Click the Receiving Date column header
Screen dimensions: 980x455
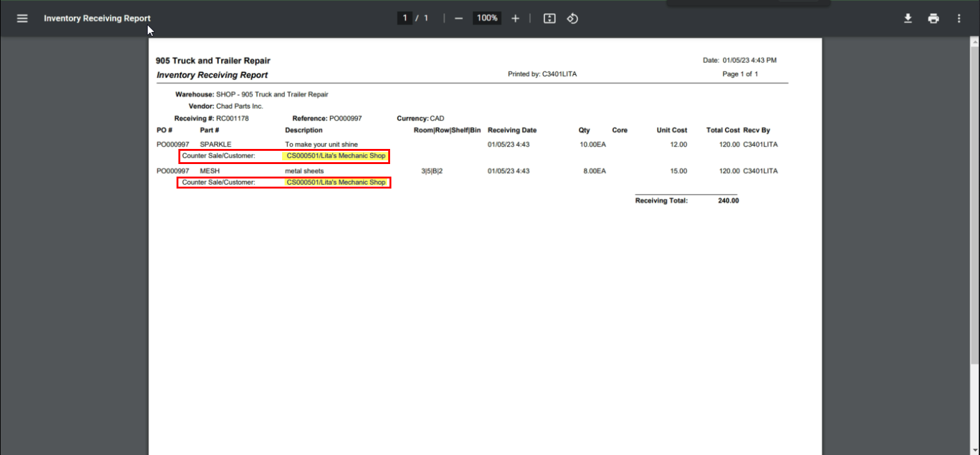point(512,130)
